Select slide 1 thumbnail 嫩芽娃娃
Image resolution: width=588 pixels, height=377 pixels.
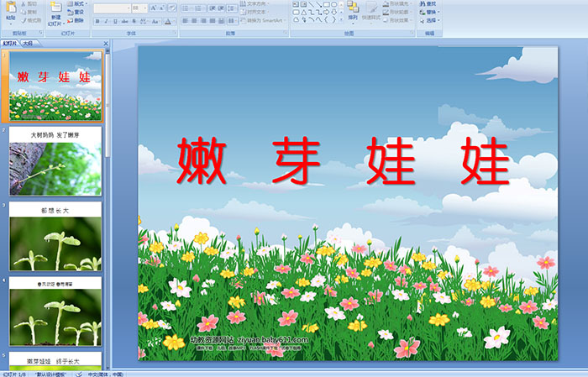55,86
